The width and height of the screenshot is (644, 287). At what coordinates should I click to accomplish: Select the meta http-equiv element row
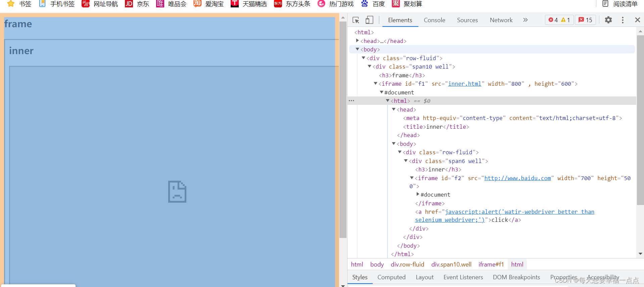[512, 118]
